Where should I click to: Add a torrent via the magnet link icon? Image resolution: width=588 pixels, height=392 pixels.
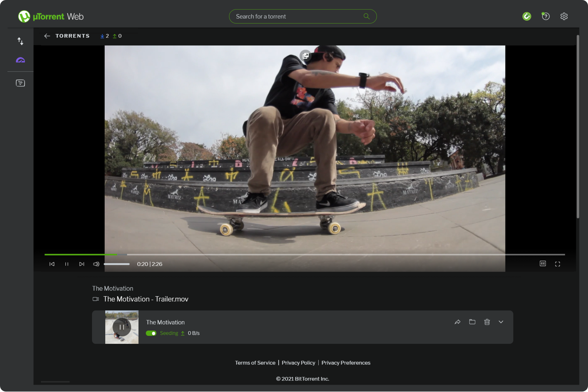tap(527, 16)
